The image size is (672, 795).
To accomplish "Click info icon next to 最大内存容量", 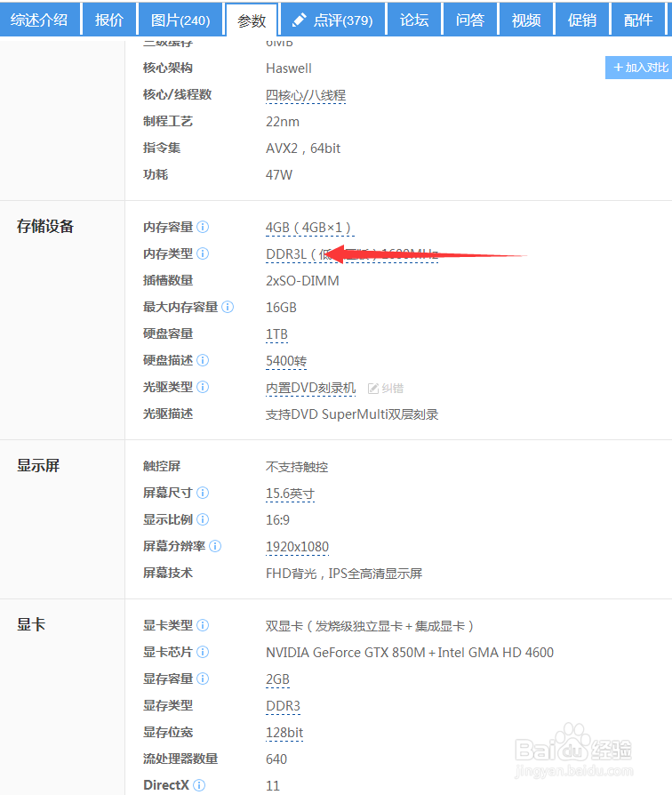I will 228,307.
